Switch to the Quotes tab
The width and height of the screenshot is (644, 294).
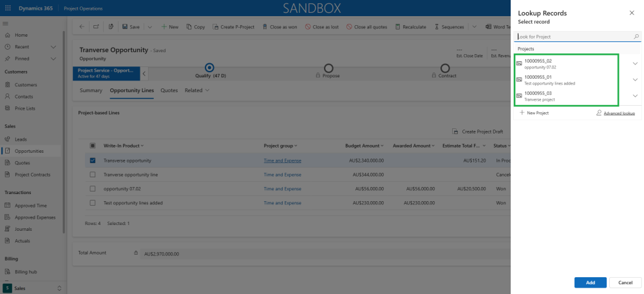tap(169, 90)
